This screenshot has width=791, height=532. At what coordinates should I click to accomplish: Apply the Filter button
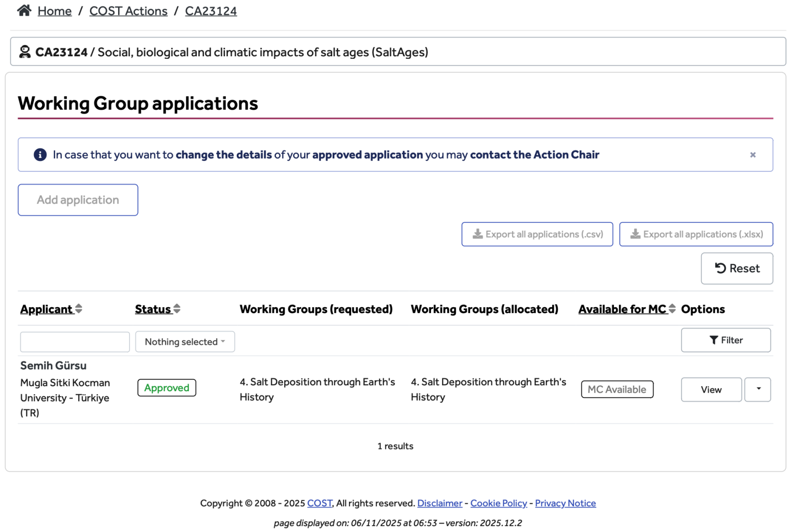725,340
